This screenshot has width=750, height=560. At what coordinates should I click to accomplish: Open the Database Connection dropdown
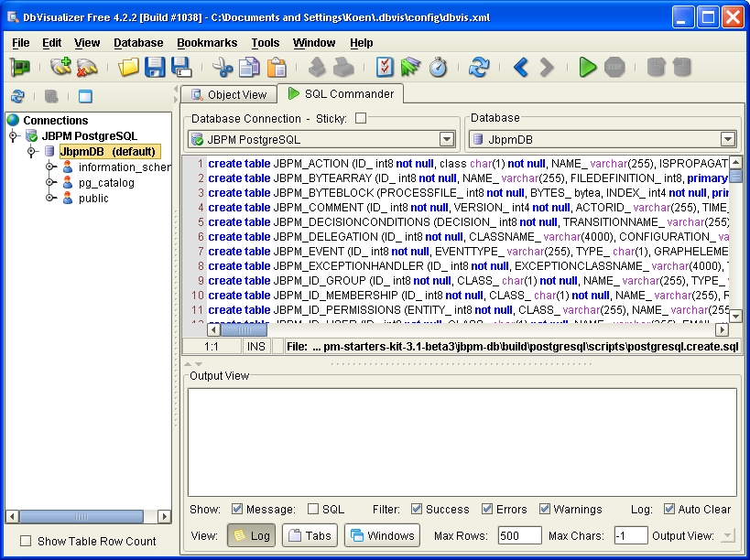(x=446, y=137)
